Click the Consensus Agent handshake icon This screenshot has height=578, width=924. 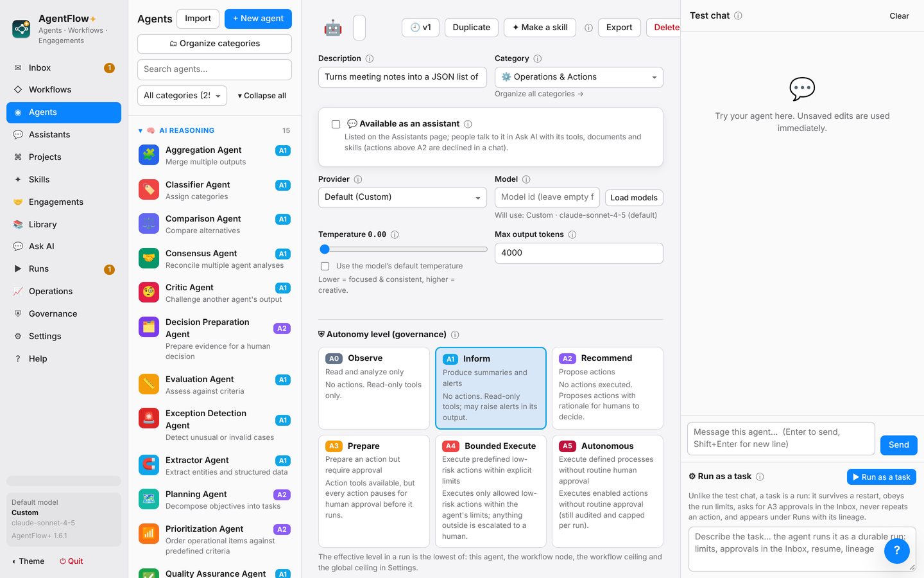[x=149, y=259]
